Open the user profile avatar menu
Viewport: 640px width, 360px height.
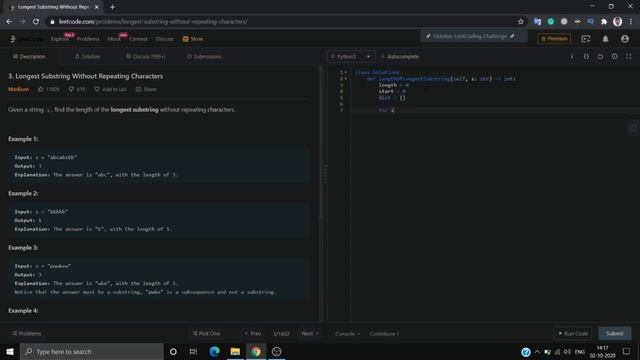[x=624, y=39]
